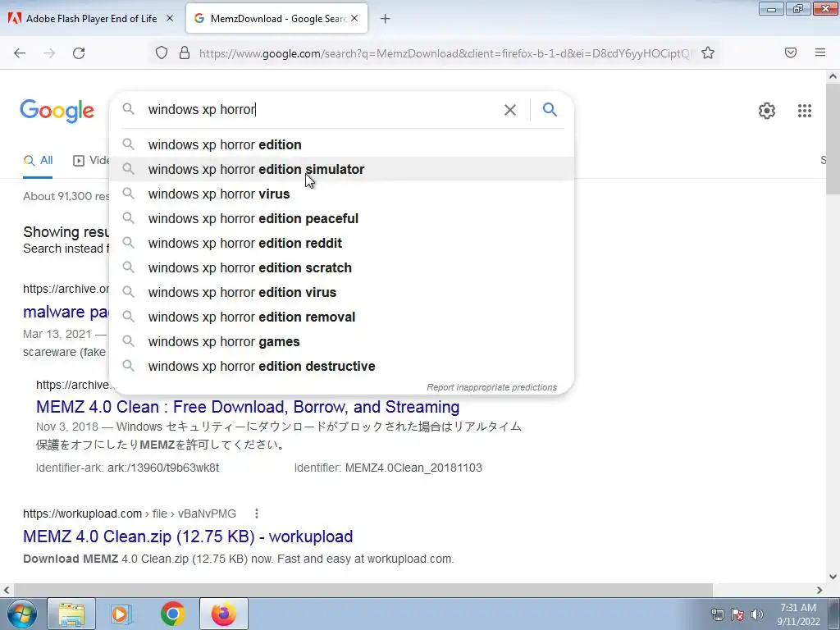The height and width of the screenshot is (630, 840).
Task: Click the browser back arrow
Action: point(20,53)
